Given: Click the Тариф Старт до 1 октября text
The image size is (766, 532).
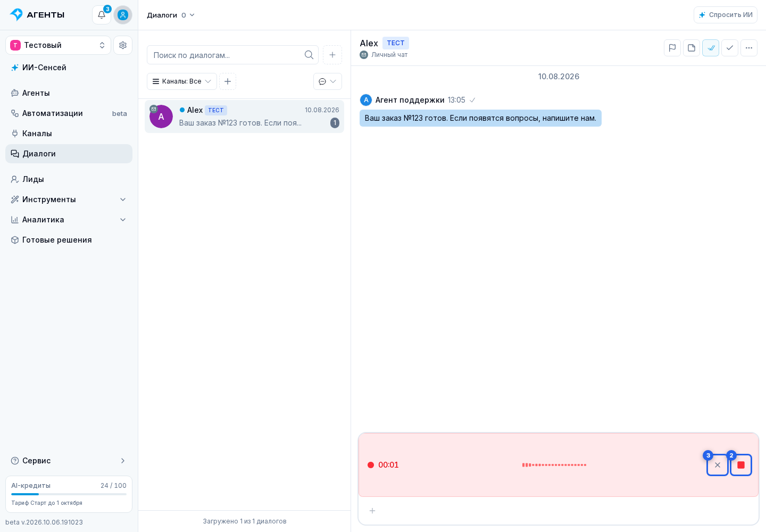Looking at the screenshot, I should (47, 503).
